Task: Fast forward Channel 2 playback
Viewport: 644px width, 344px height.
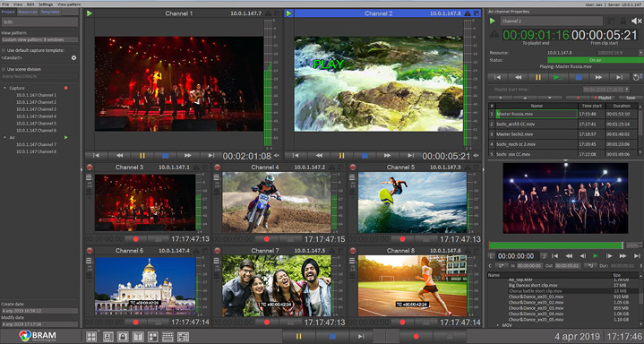Action: 387,155
